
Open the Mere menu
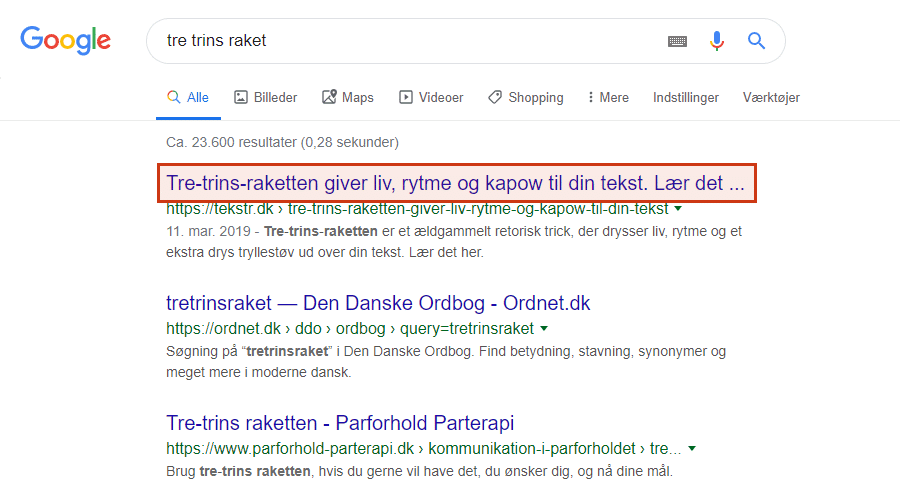[x=608, y=98]
